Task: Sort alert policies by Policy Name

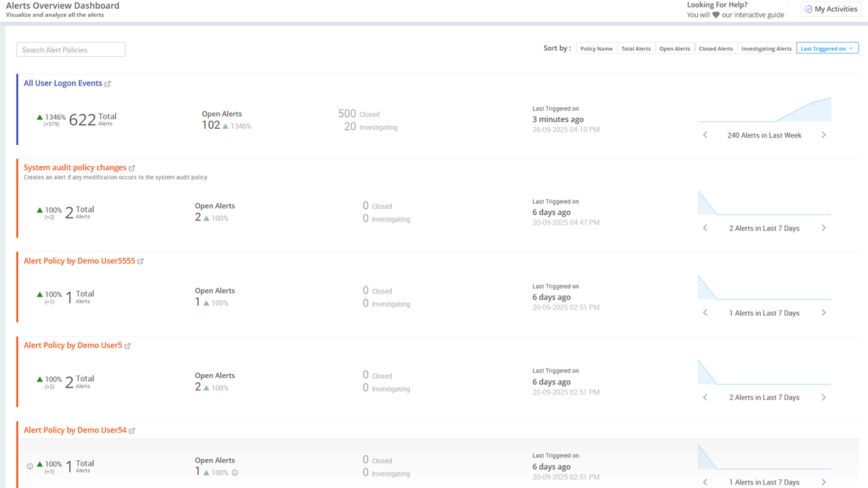Action: 596,48
